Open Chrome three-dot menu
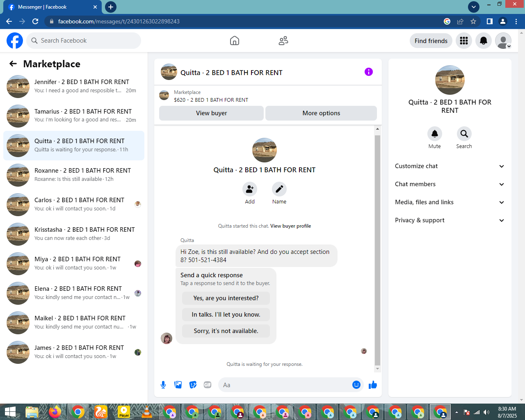 coord(516,21)
